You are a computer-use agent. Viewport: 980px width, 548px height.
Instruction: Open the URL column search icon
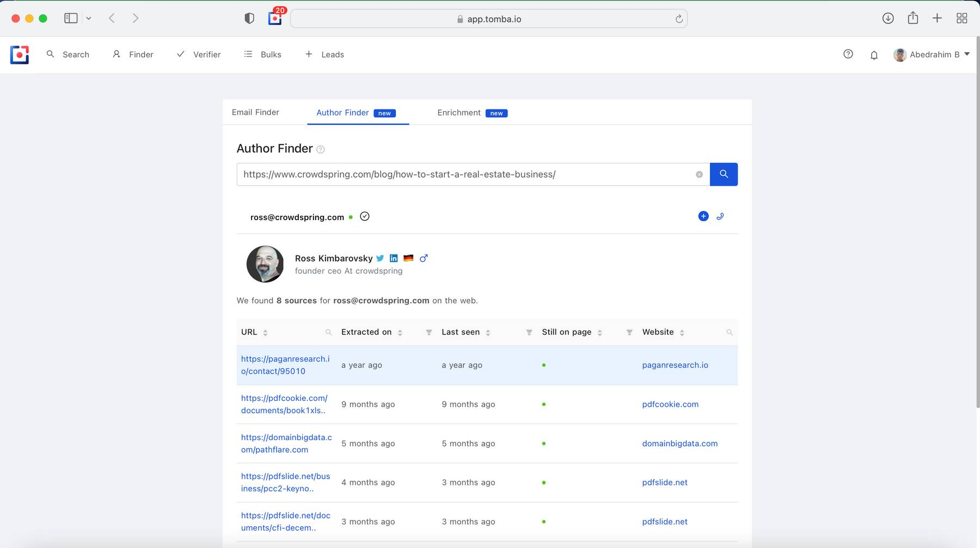click(328, 332)
